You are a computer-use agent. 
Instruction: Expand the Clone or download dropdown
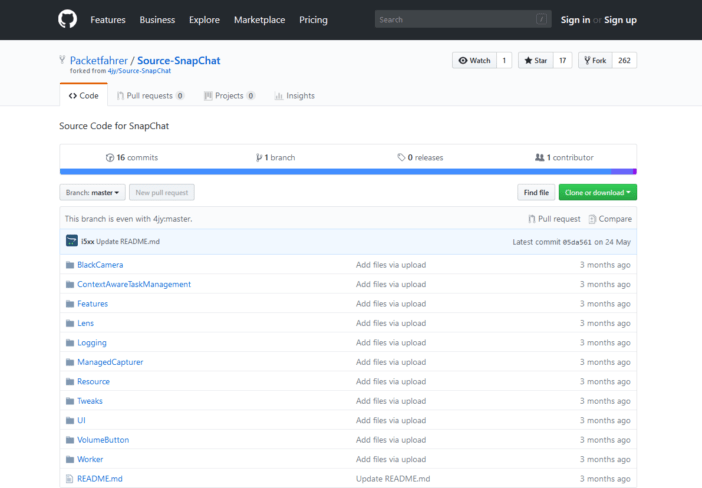click(598, 193)
